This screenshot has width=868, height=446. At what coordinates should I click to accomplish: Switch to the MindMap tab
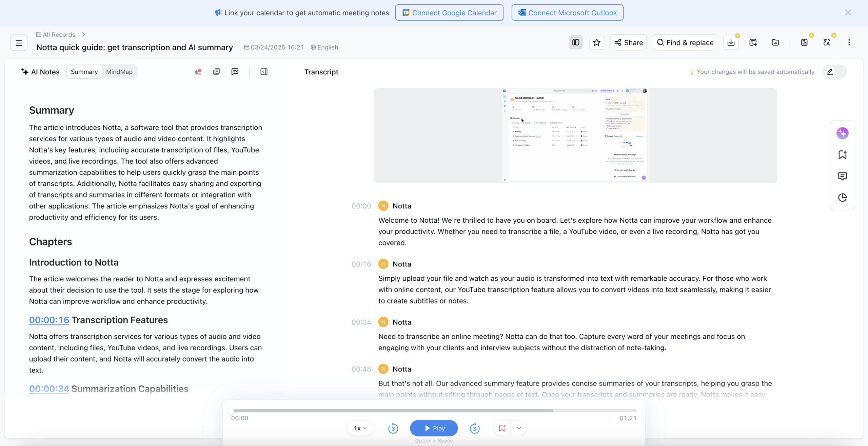point(119,72)
